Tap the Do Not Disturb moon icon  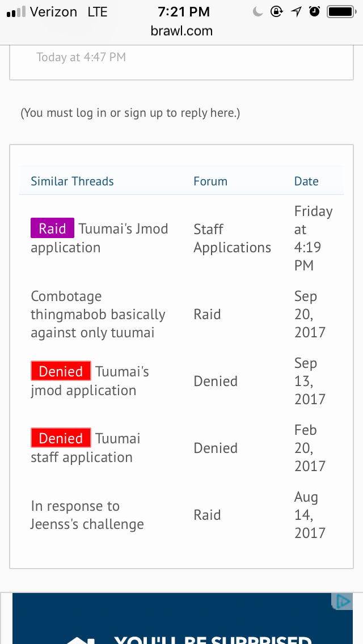point(258,11)
